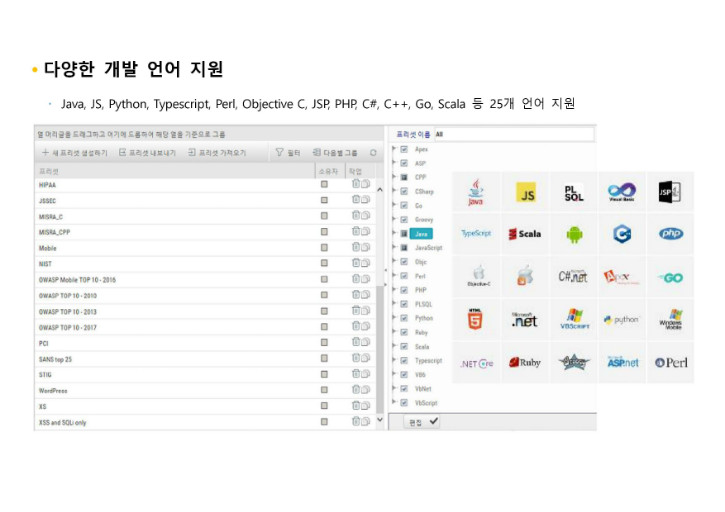725x512 pixels.
Task: Click the copy icon in the HIPAA row
Action: pyautogui.click(x=365, y=184)
